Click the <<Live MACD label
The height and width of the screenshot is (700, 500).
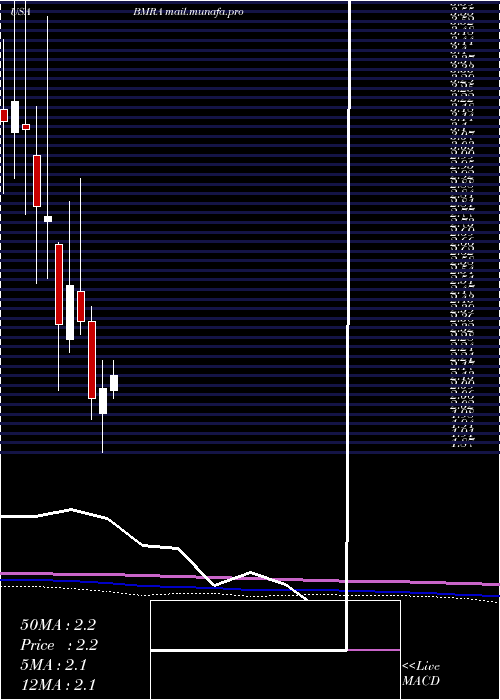[x=421, y=674]
